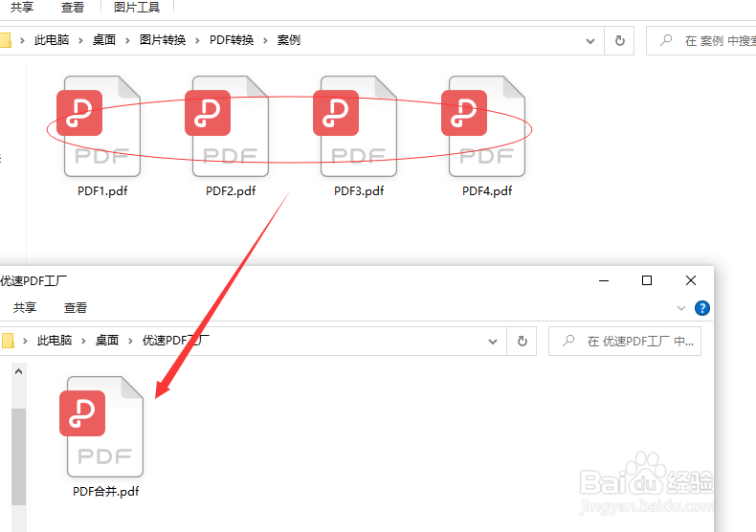Click the PDF1.pdf file name
756x532 pixels.
pos(102,190)
